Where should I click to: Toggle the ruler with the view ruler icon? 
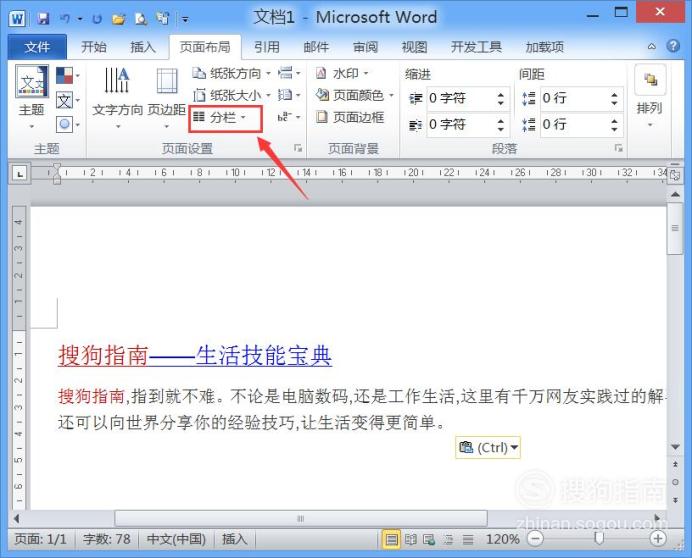[675, 175]
